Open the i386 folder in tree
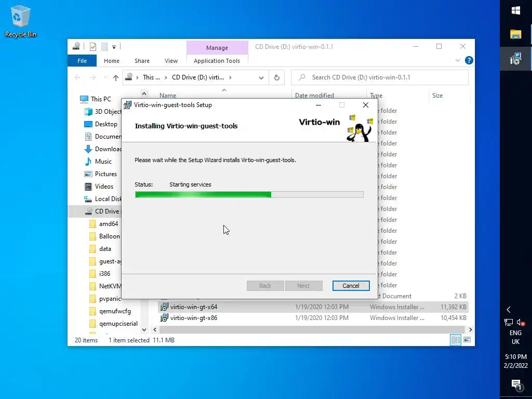532x399 pixels. tap(100, 274)
